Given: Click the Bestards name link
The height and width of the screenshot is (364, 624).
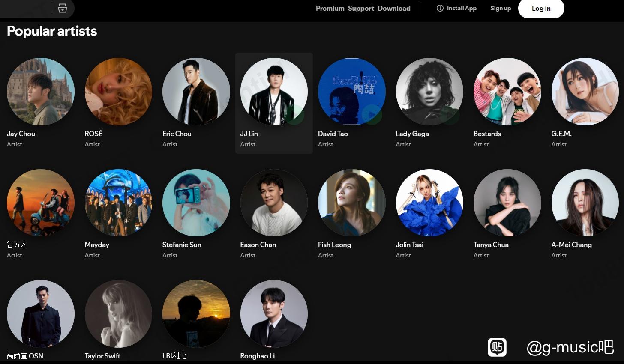Looking at the screenshot, I should click(x=487, y=134).
